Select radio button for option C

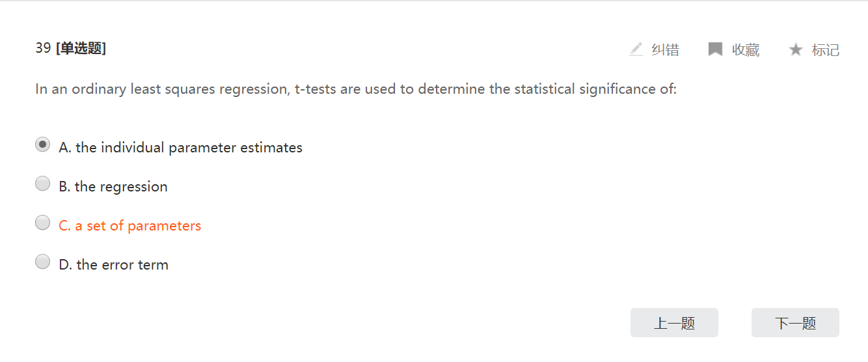click(x=42, y=223)
